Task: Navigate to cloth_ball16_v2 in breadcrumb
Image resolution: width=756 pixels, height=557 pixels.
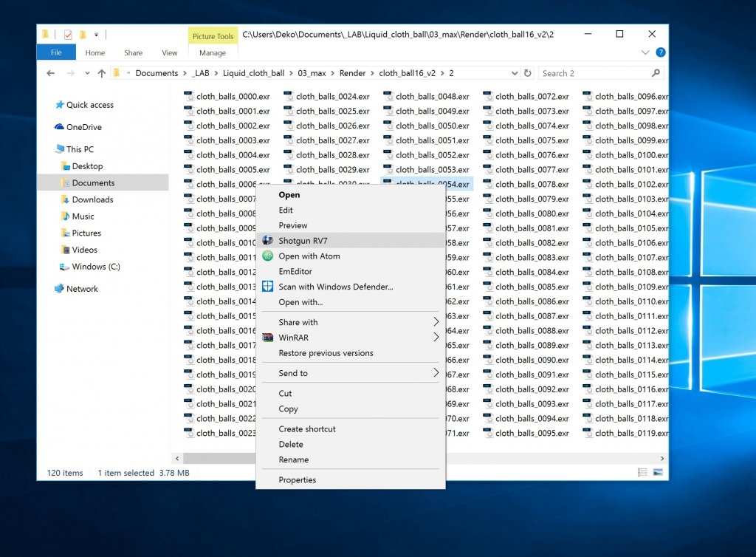Action: coord(407,73)
